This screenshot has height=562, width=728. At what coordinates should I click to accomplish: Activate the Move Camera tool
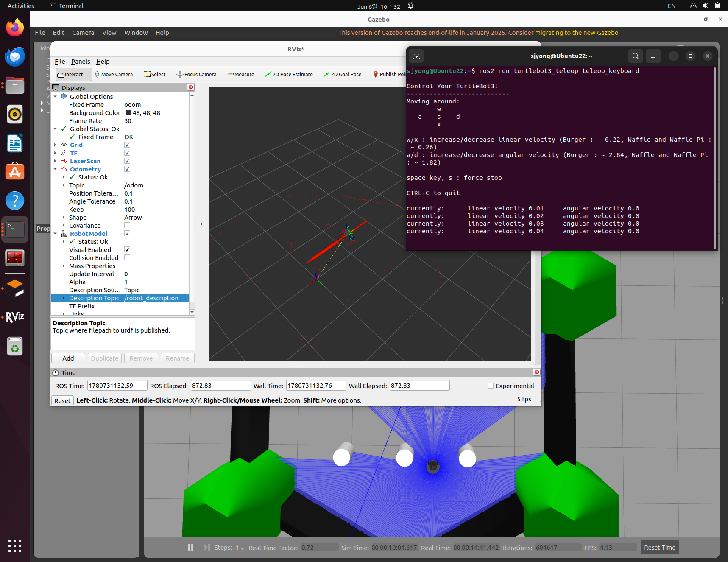[113, 74]
